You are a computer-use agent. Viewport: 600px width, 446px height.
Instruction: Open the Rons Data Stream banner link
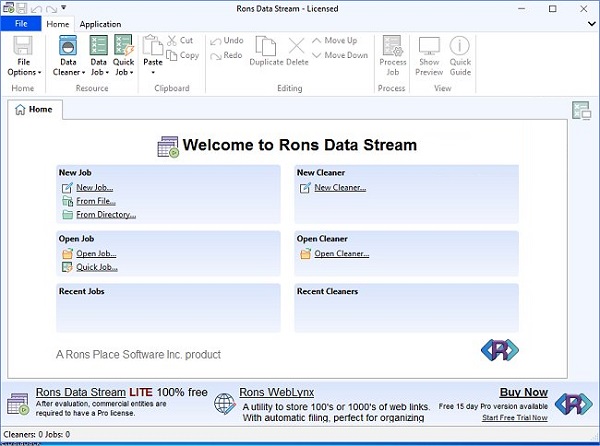coord(81,392)
